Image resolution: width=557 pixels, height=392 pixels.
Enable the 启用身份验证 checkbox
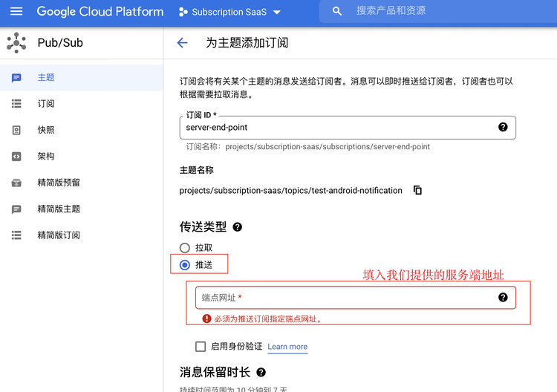click(x=201, y=347)
